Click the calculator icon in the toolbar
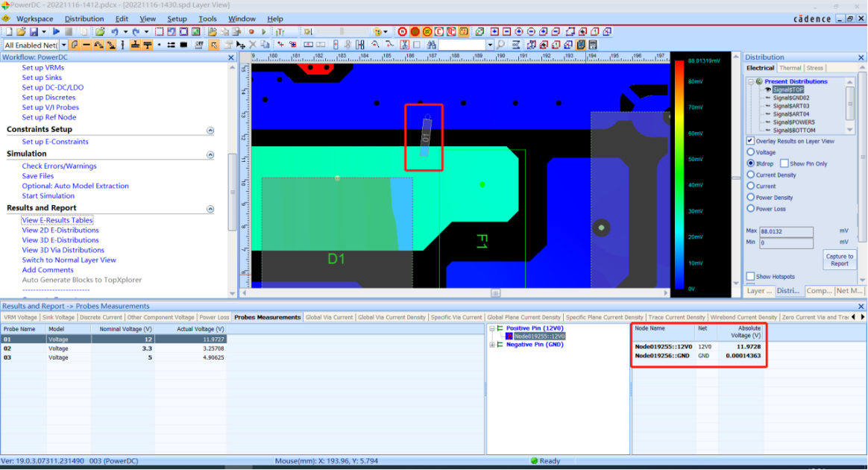868x470 pixels. pyautogui.click(x=593, y=45)
